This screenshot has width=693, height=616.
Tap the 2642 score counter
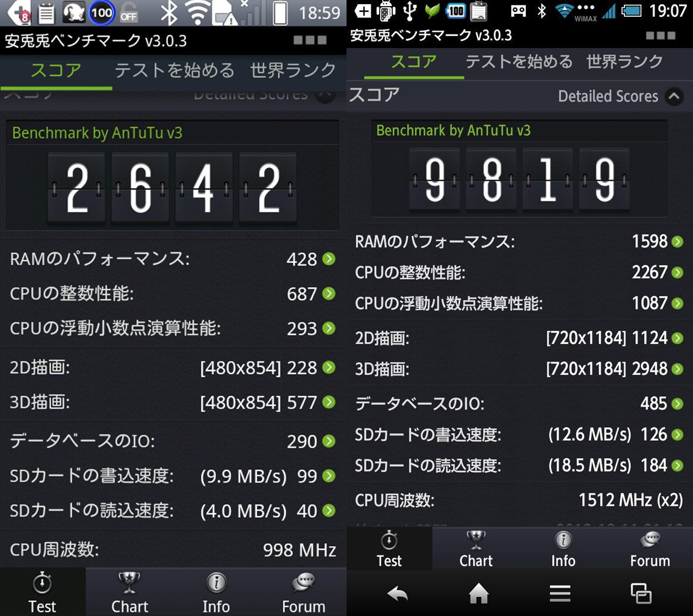coord(172,188)
